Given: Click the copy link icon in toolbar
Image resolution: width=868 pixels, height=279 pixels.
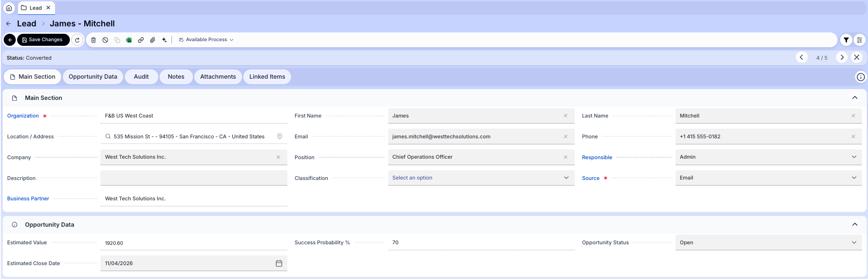Looking at the screenshot, I should point(141,40).
